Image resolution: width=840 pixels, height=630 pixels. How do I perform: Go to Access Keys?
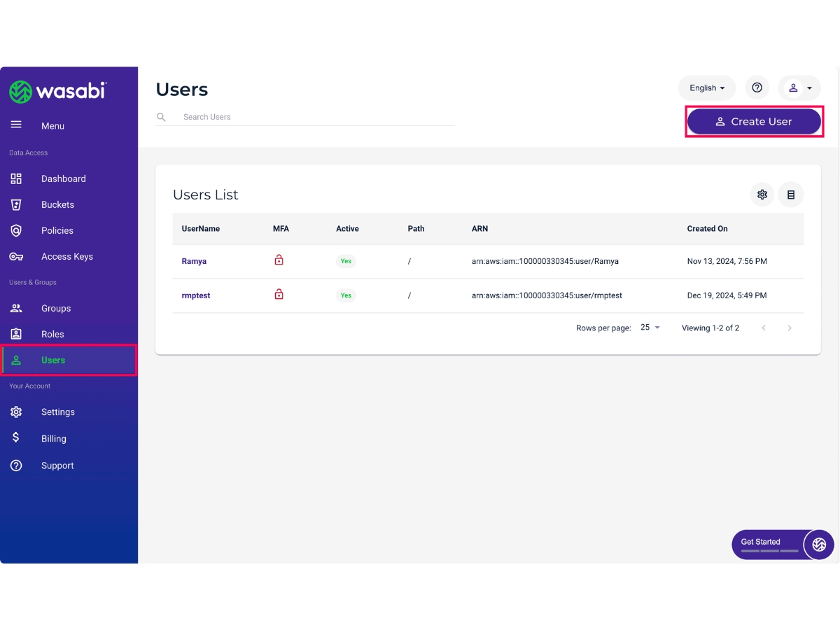(69, 256)
